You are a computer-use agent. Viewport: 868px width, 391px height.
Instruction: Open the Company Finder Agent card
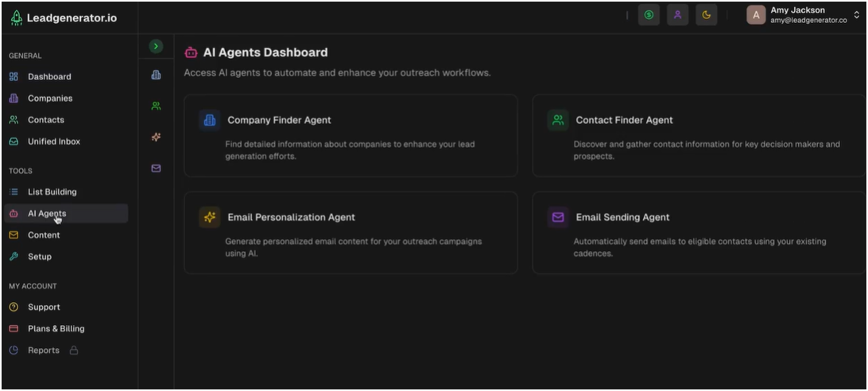pos(351,136)
